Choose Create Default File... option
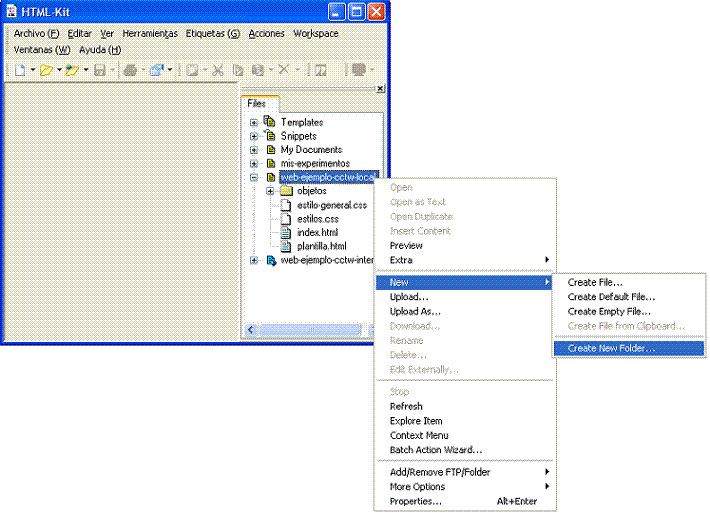 click(x=628, y=297)
